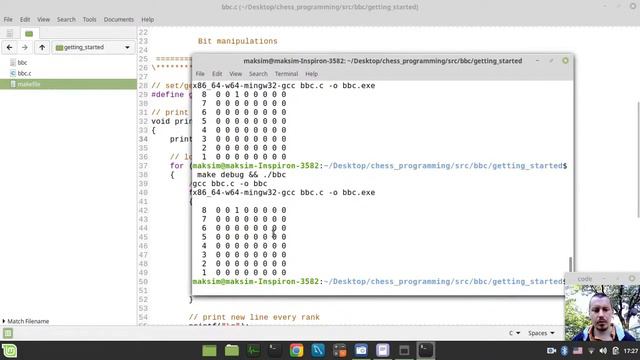Open the getting_started folder dropdown

93,47
